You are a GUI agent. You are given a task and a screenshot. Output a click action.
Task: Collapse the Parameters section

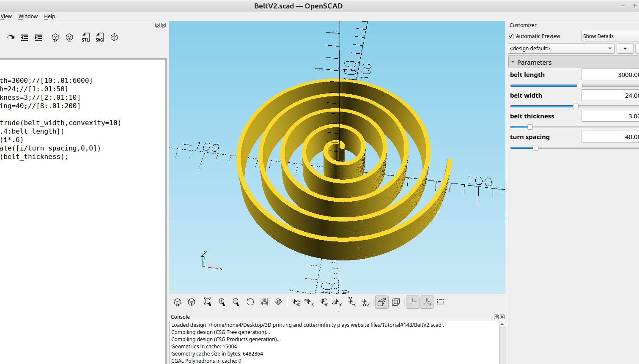tap(513, 62)
